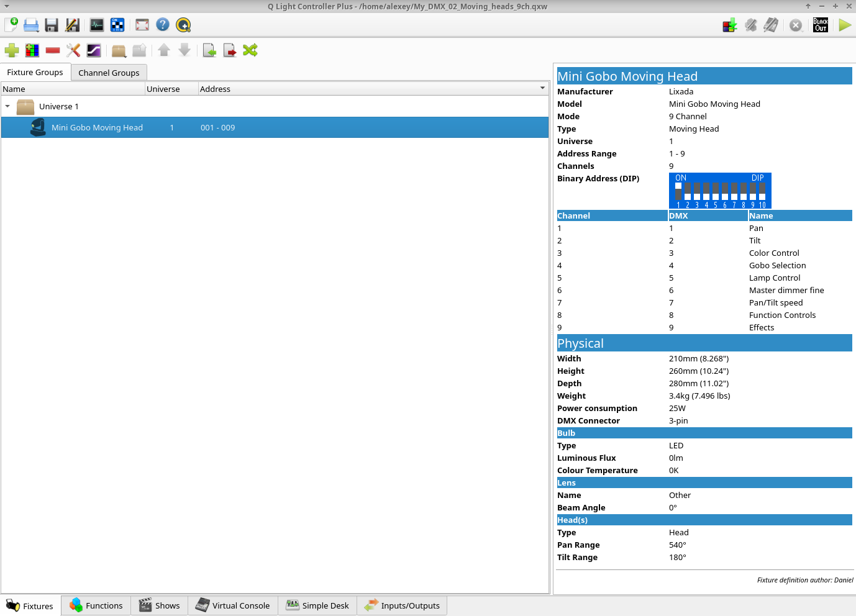
Task: Click the Physical section heading
Action: point(704,343)
